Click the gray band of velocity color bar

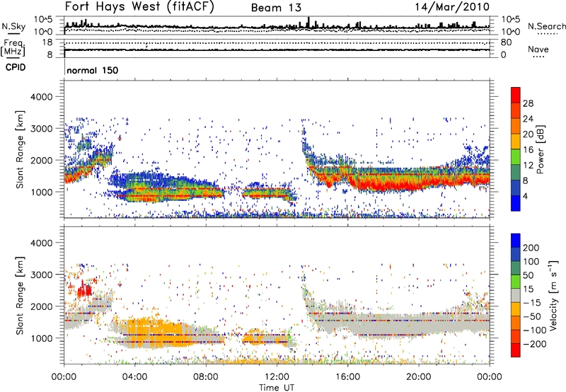[516, 296]
